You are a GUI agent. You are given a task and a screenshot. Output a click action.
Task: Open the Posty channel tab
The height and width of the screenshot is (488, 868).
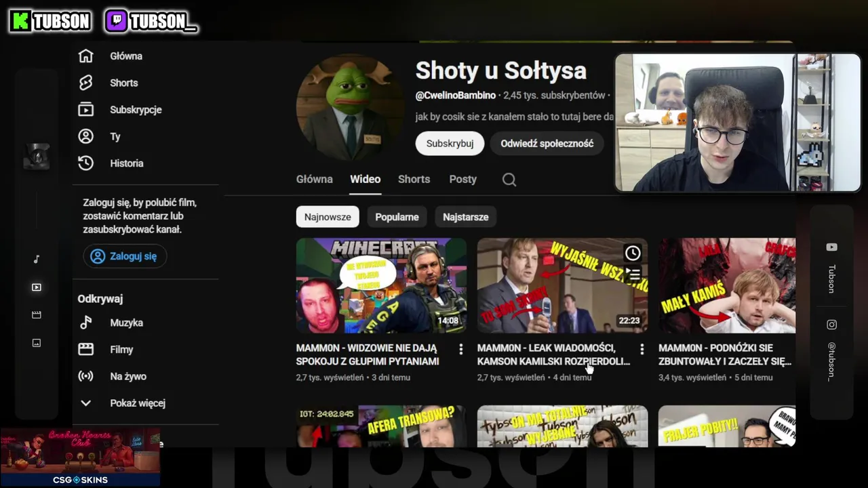point(462,180)
